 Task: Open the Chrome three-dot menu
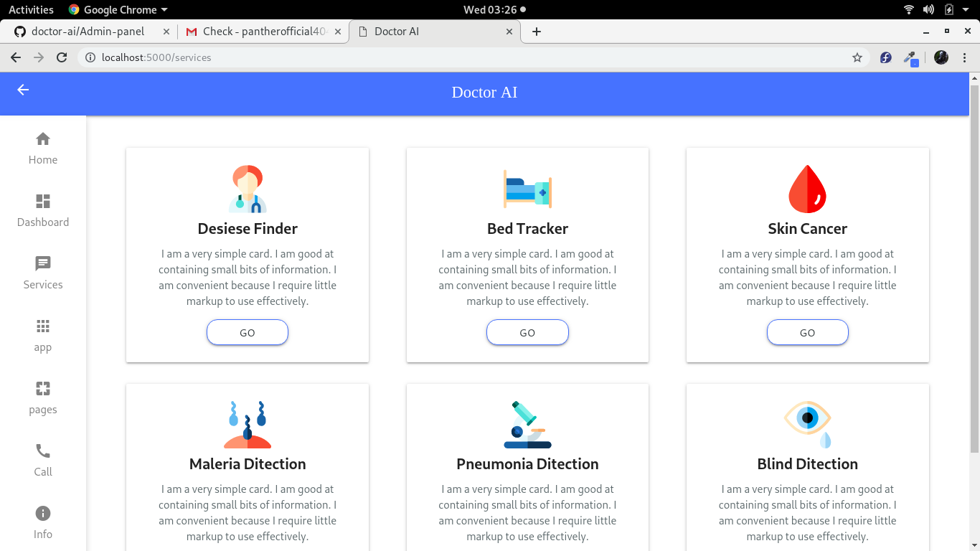coord(963,57)
